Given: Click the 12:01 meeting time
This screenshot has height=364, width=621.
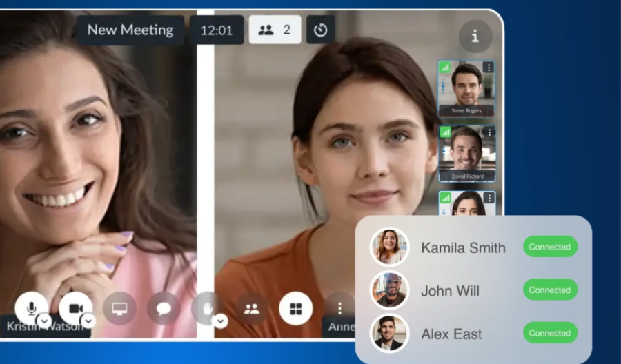Looking at the screenshot, I should pos(217,30).
